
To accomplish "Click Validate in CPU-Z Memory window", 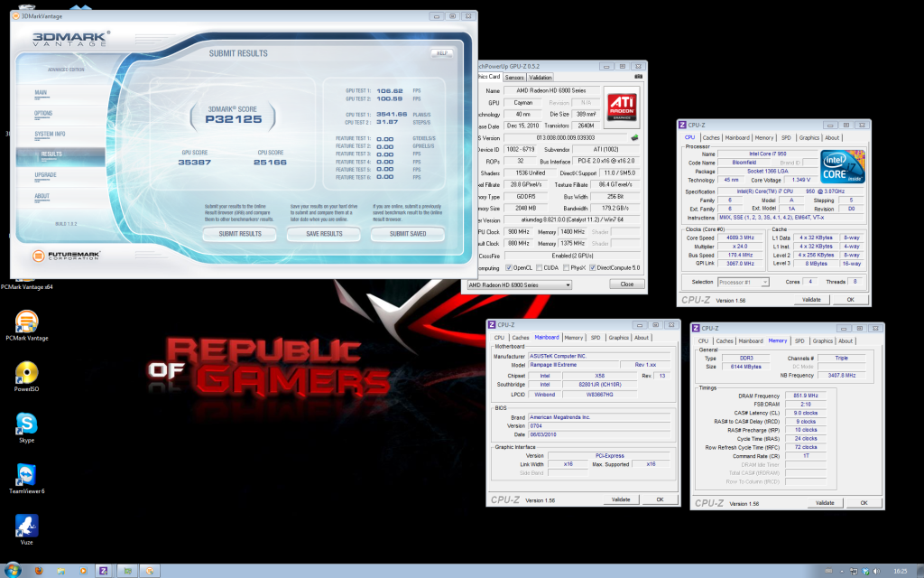I will pyautogui.click(x=825, y=503).
